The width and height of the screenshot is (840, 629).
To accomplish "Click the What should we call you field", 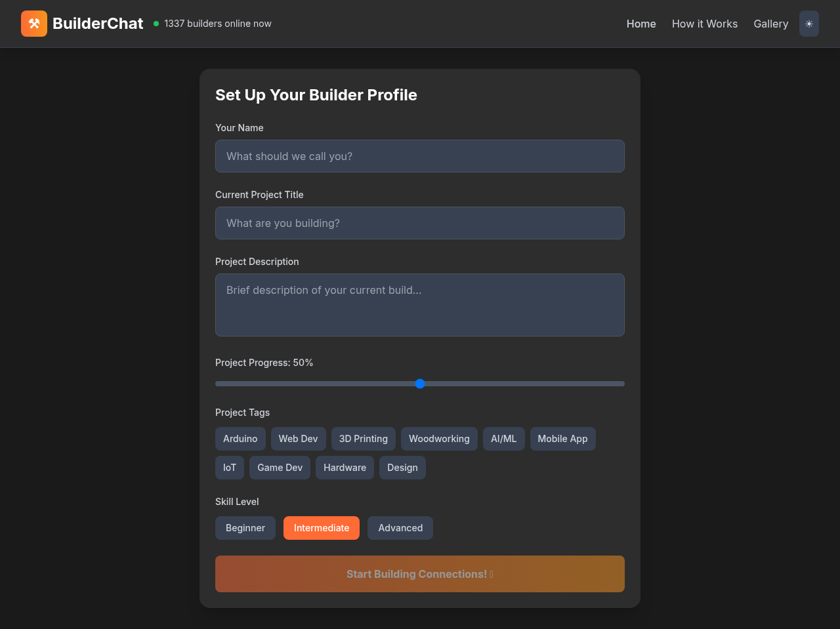I will (420, 156).
